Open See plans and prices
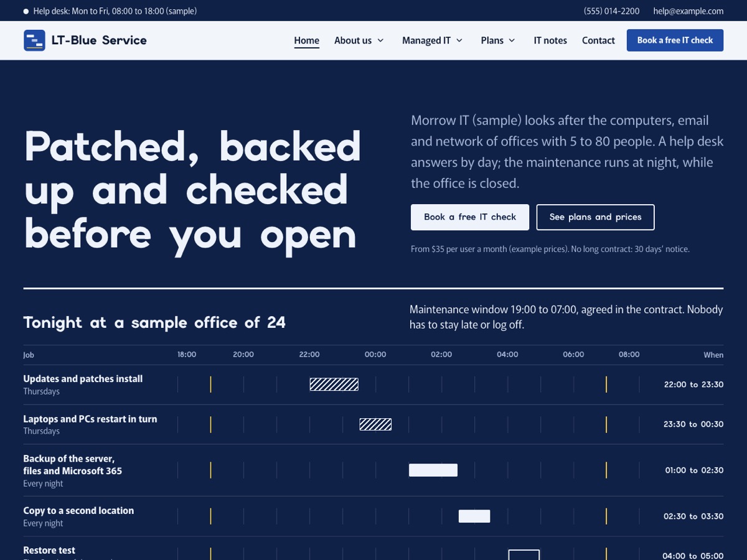 595,217
